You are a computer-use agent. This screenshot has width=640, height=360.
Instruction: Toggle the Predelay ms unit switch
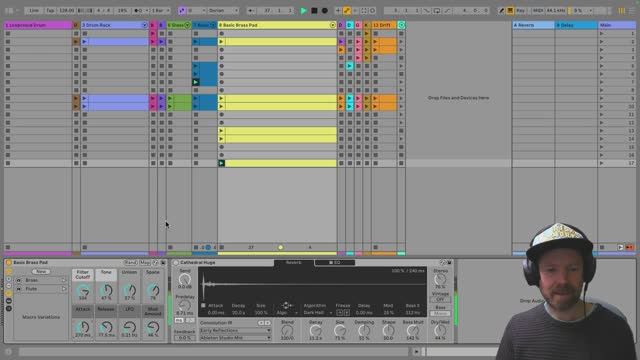coord(179,320)
